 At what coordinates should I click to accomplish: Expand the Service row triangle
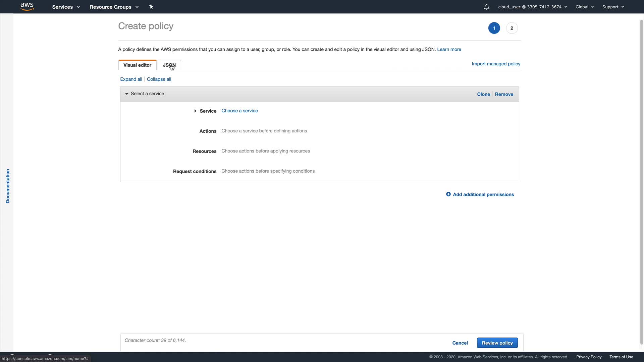[195, 111]
